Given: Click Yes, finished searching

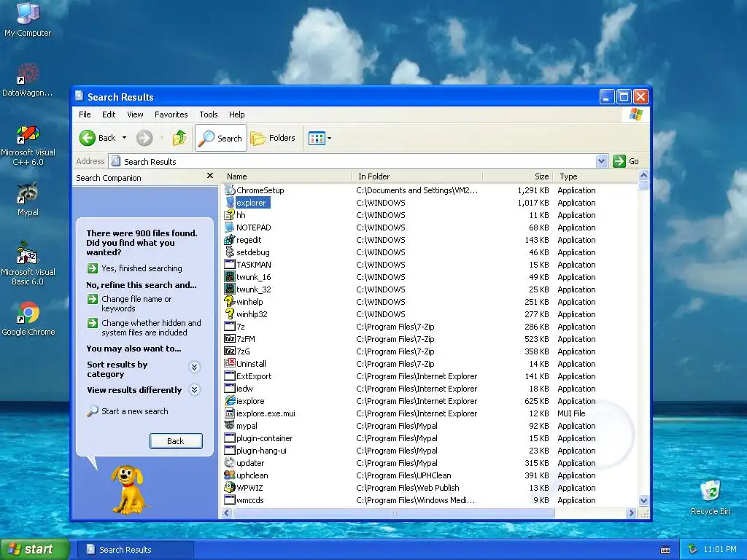Looking at the screenshot, I should 134,268.
